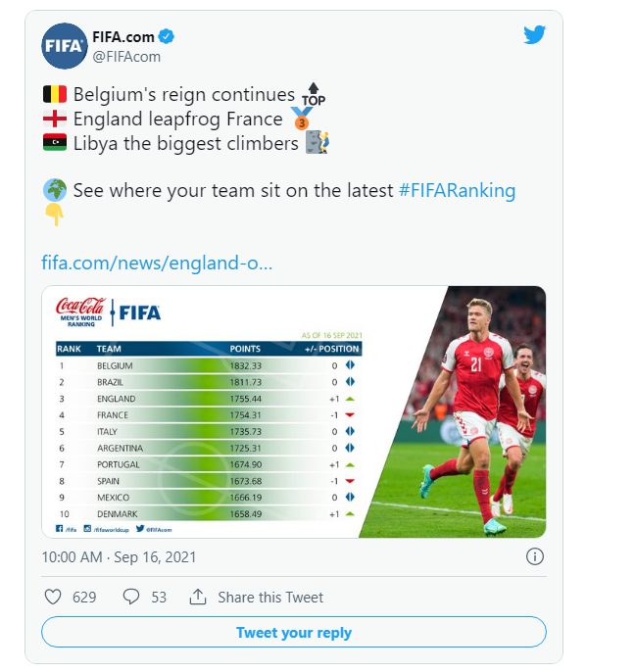This screenshot has width=635, height=672.
Task: Click the reply speech bubble icon
Action: 130,597
